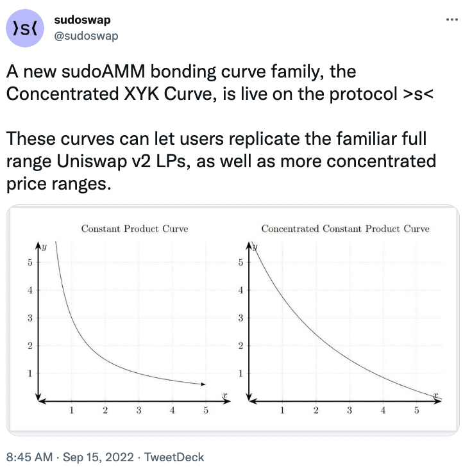The width and height of the screenshot is (472, 476).
Task: Click tick label 3 on left x-axis
Action: click(139, 411)
